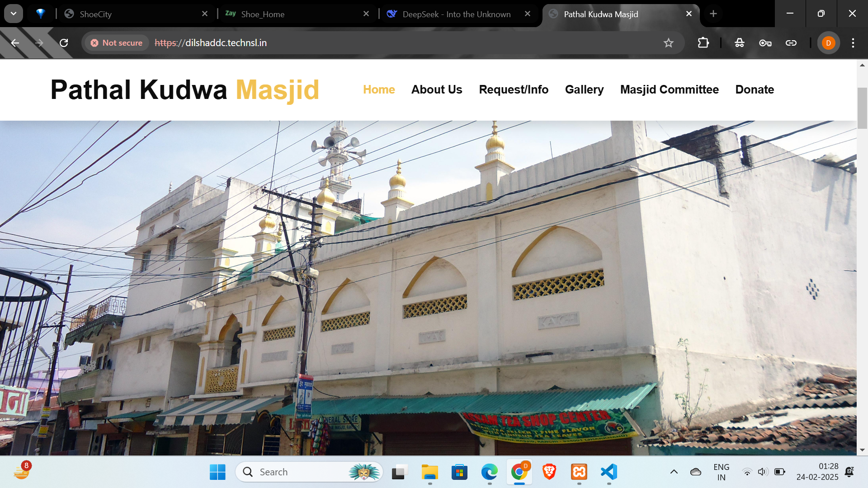Bookmark this page with the star icon

coord(668,43)
